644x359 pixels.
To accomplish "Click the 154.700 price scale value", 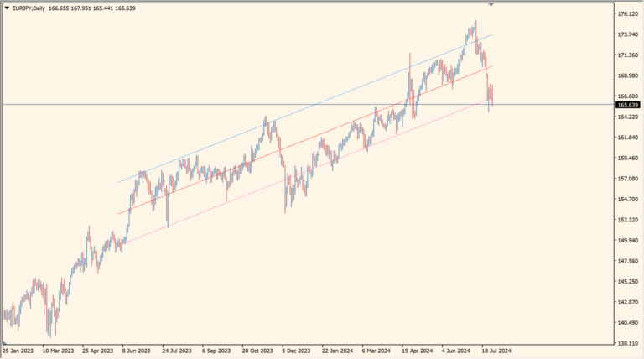I will tap(628, 200).
